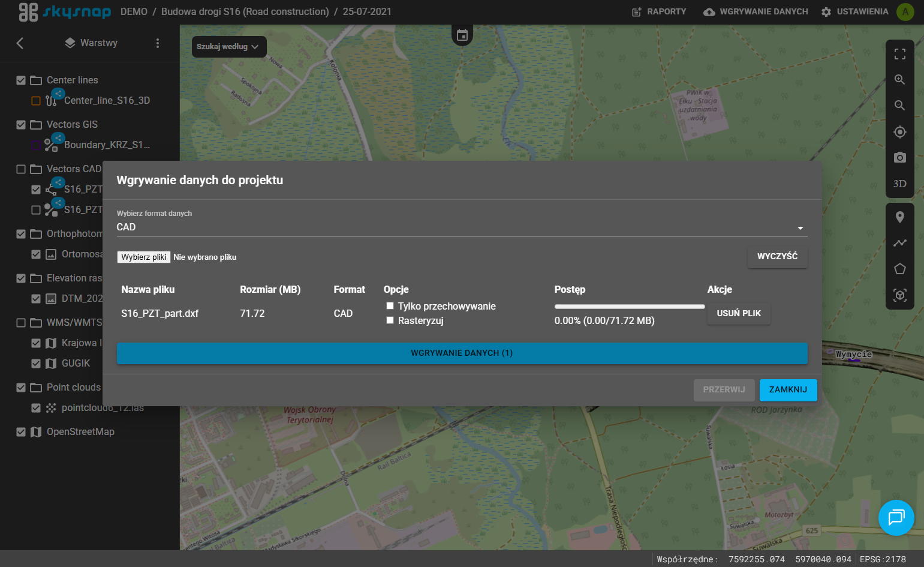Check the Rasteryzuj option
Viewport: 924px width, 567px height.
click(x=390, y=320)
